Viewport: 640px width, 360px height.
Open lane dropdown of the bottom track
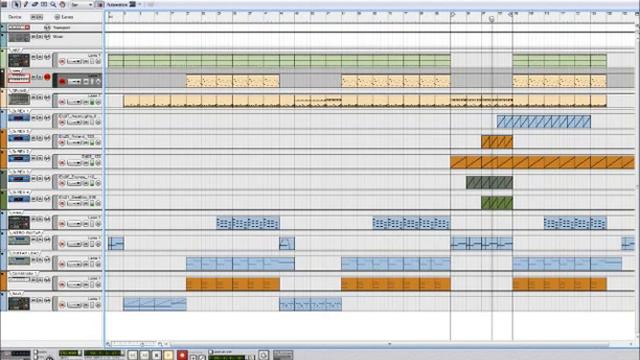74,305
